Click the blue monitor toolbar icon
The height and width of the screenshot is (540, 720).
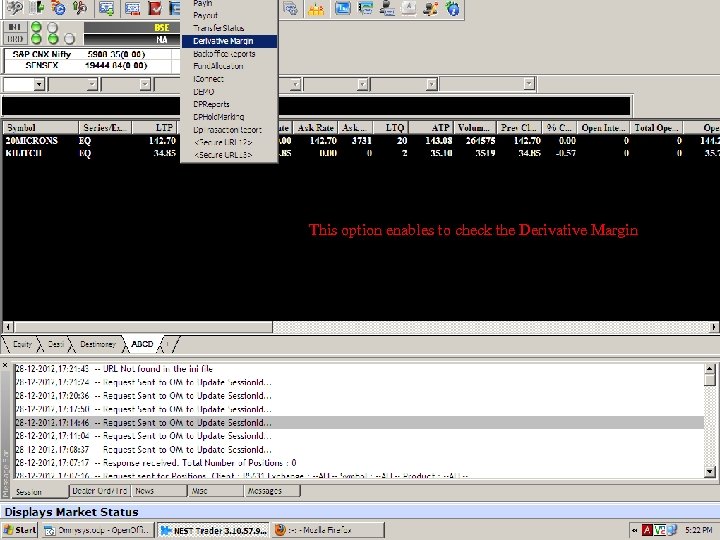coord(343,8)
